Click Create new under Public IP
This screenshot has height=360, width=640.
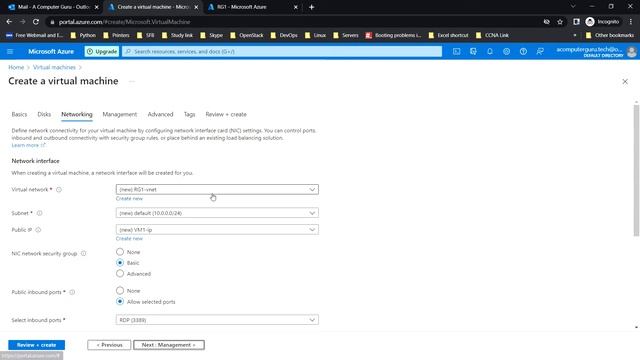[129, 239]
